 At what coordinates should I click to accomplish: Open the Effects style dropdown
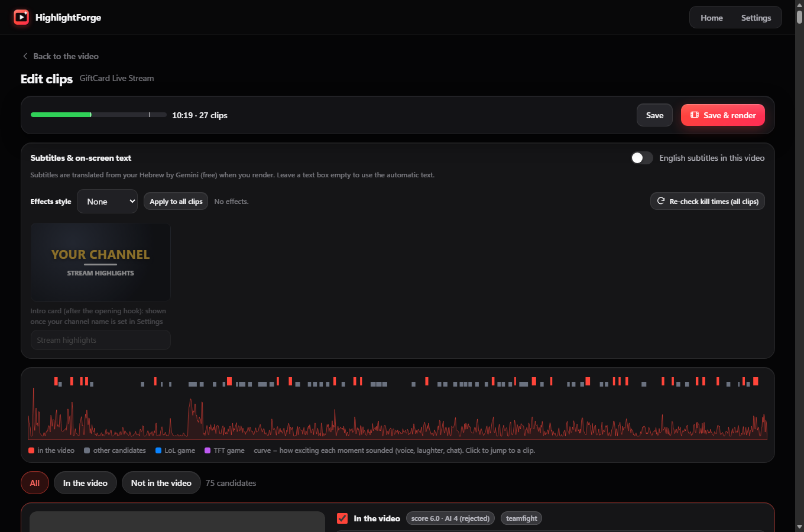click(107, 202)
